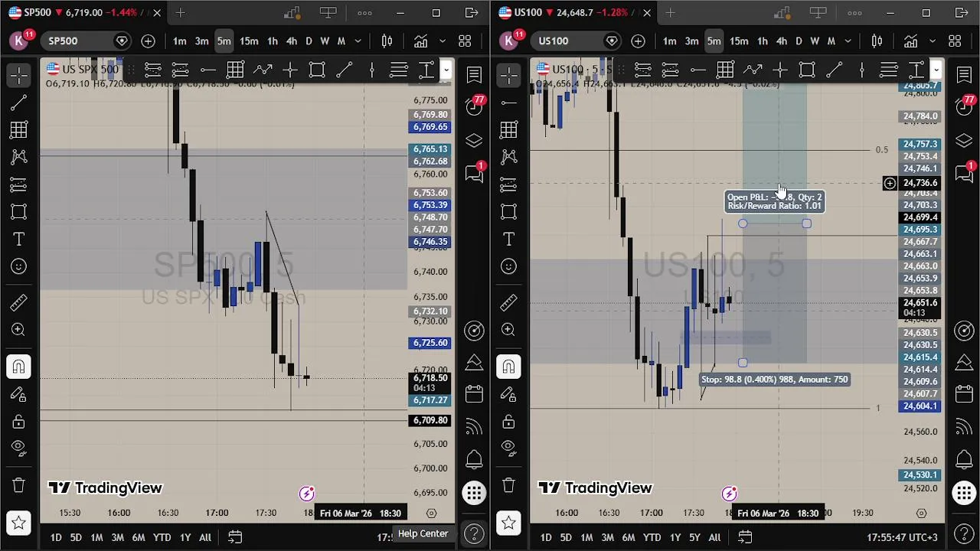The height and width of the screenshot is (551, 980).
Task: Open new tab plus in SP500 window
Action: (x=181, y=12)
